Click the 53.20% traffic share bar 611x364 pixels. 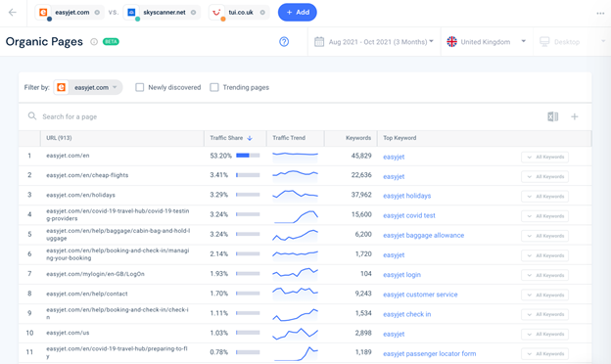[x=248, y=156]
